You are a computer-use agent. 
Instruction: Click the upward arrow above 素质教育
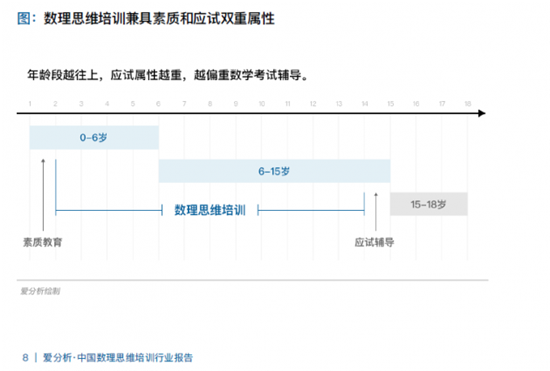point(43,195)
